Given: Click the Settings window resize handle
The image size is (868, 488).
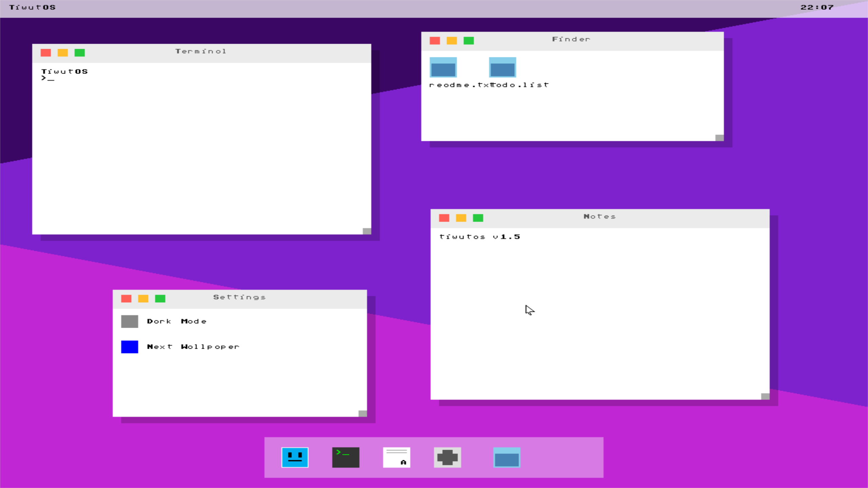Looking at the screenshot, I should click(362, 413).
